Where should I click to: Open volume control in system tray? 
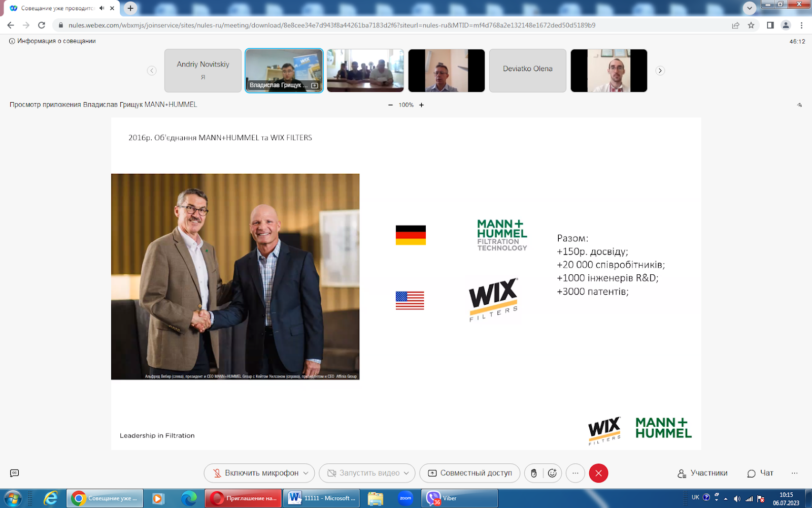click(737, 499)
